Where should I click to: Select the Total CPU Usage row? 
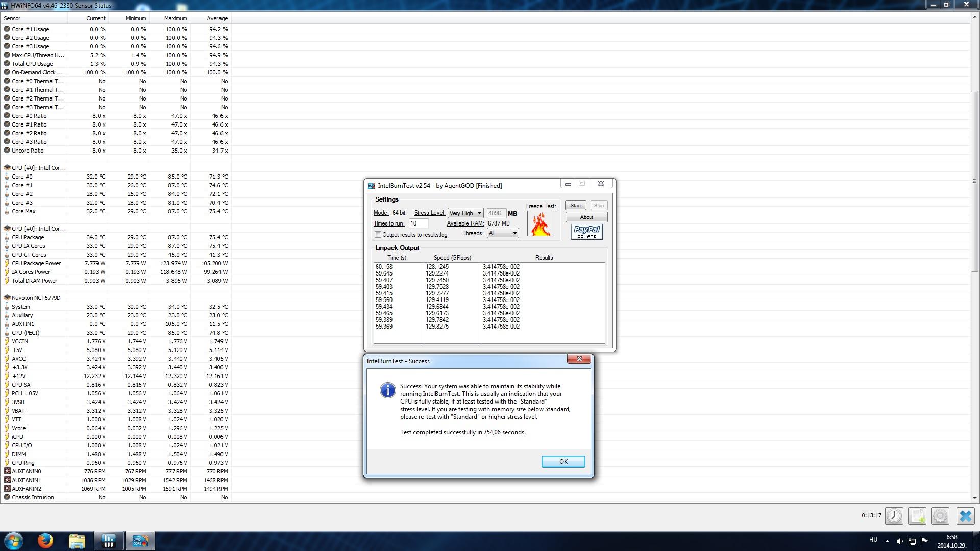tap(116, 64)
